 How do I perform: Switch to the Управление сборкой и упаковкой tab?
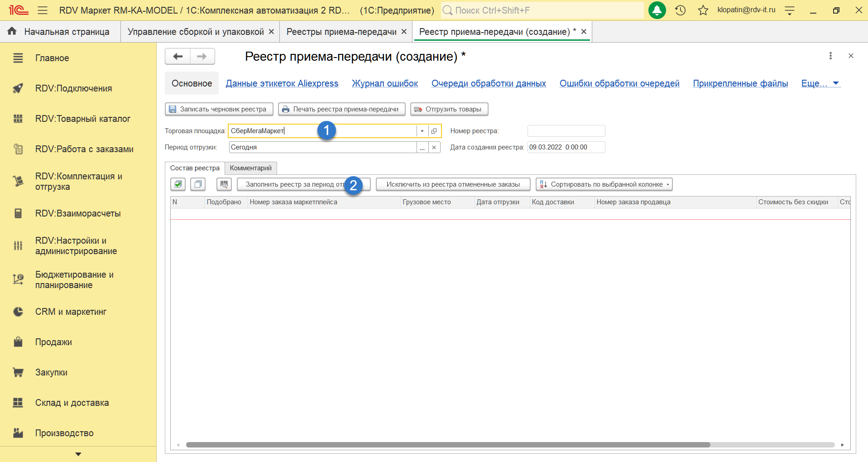[x=196, y=32]
